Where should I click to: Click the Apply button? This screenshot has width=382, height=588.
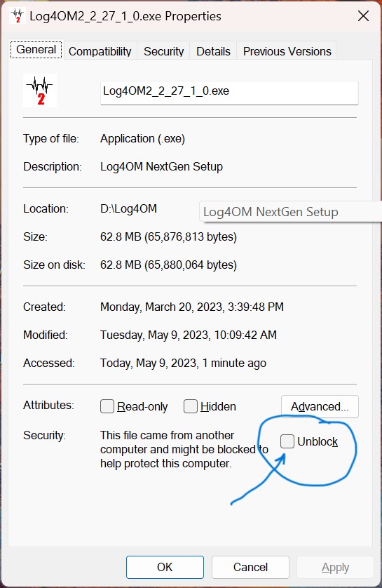pyautogui.click(x=335, y=568)
